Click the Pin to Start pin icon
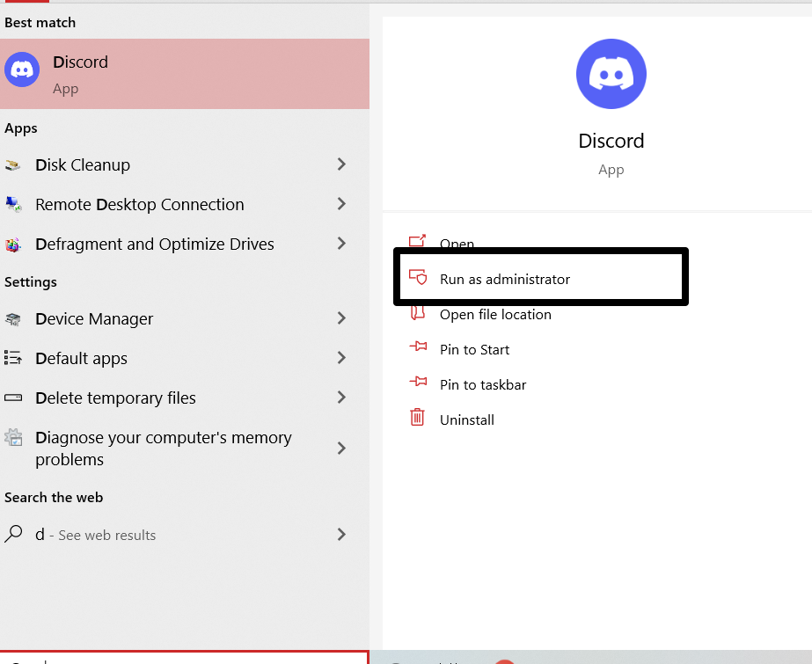This screenshot has width=812, height=664. tap(418, 347)
